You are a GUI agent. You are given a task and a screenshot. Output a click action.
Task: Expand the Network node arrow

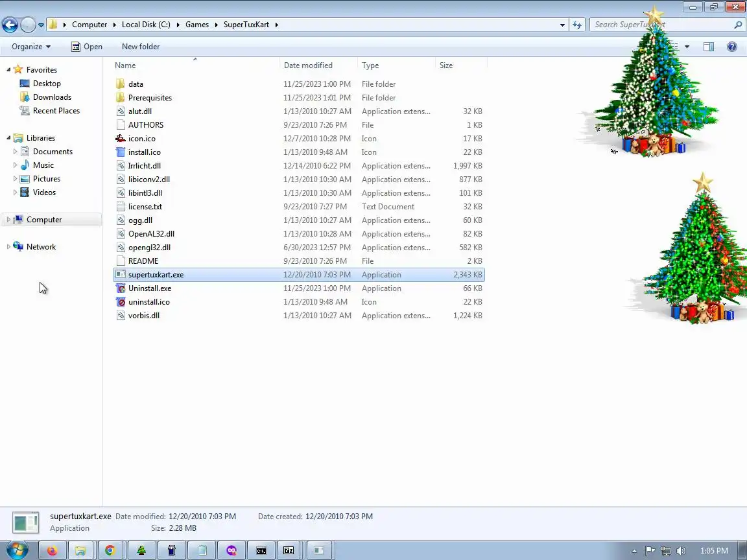(8, 247)
